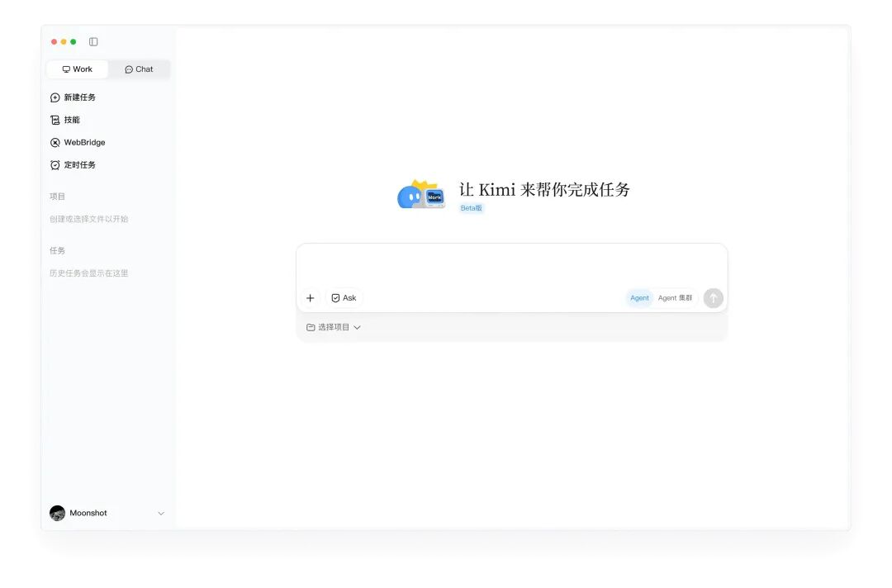Viewport: 892px width, 588px height.
Task: Click the yellow minimize window button
Action: pyautogui.click(x=64, y=41)
